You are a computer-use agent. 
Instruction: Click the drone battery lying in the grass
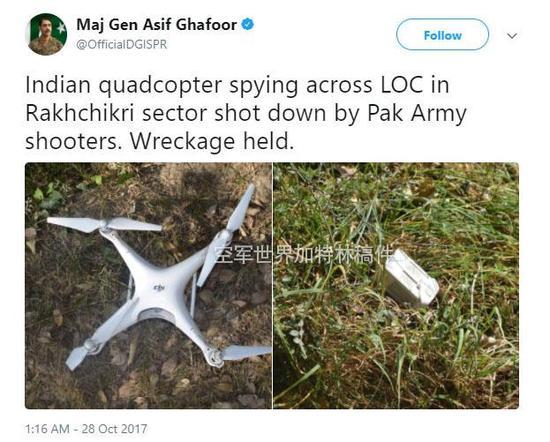(x=411, y=277)
